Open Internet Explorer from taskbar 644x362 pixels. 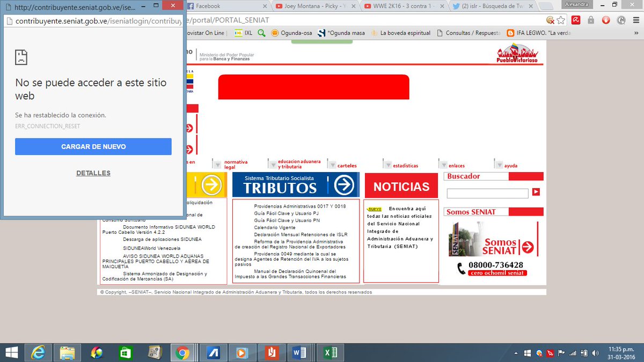(39, 352)
